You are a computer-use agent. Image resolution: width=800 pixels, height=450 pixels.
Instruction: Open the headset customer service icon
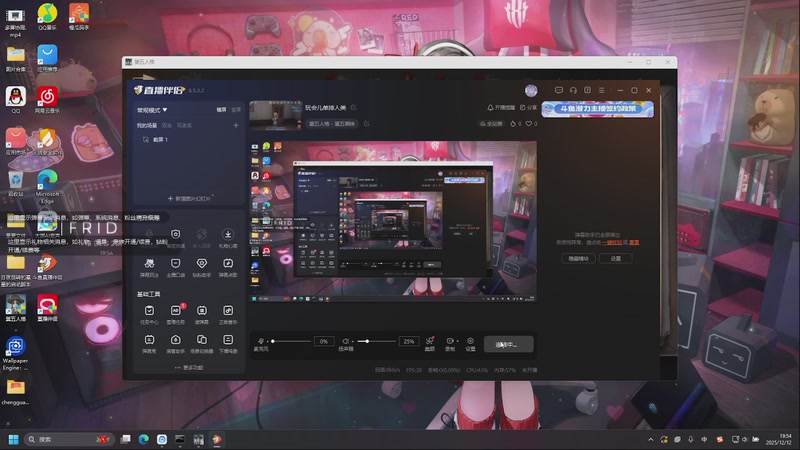pyautogui.click(x=573, y=90)
